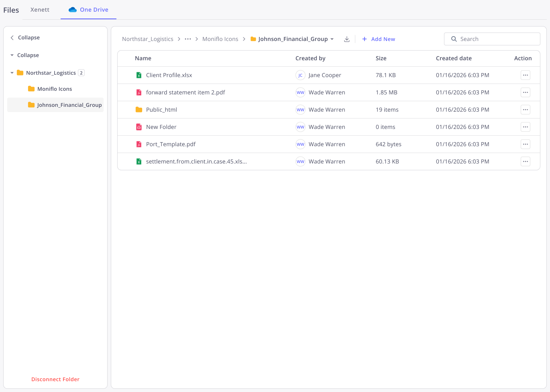Toggle the Collapse tree arrow in sidebar

(12, 55)
